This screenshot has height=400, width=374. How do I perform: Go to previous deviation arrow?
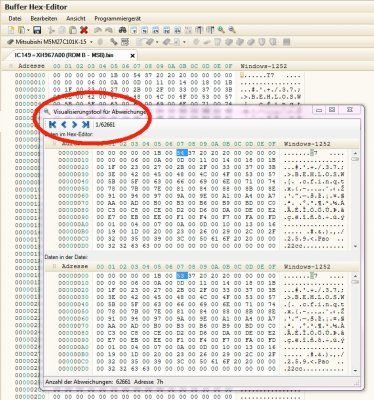pyautogui.click(x=64, y=125)
